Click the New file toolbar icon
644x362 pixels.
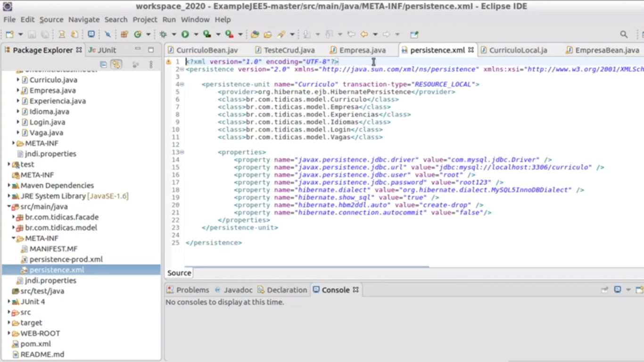[x=9, y=34]
